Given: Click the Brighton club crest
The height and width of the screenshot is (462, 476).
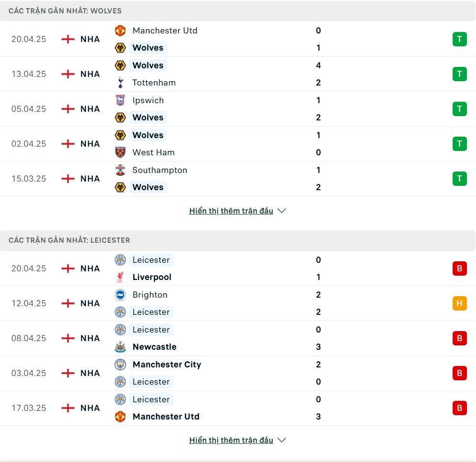Looking at the screenshot, I should point(120,295).
